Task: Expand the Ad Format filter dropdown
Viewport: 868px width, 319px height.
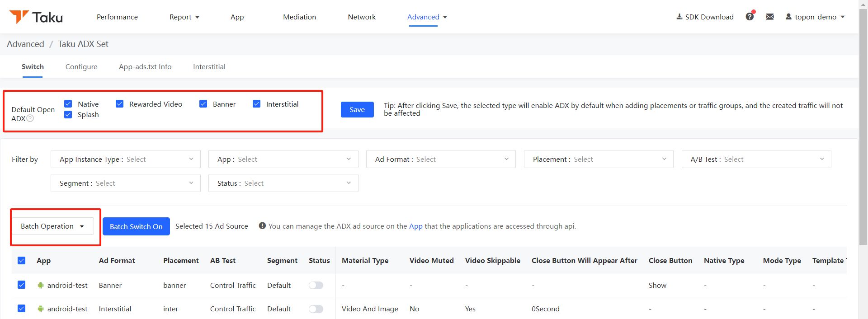Action: point(441,159)
